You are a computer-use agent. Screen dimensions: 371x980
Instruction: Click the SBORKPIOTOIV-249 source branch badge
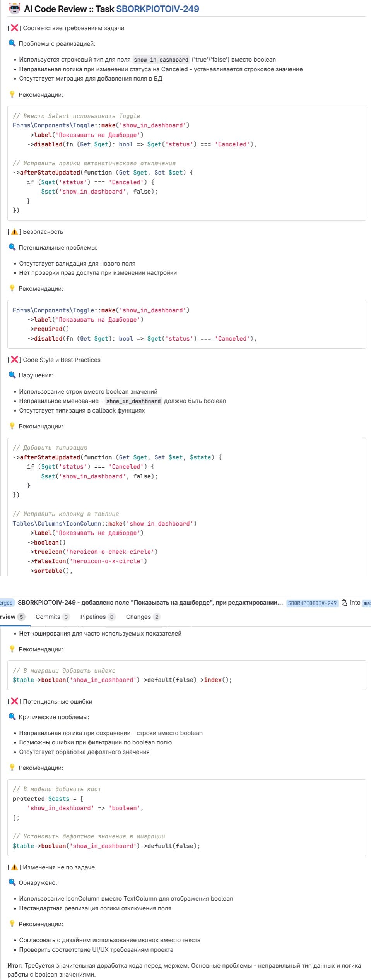(x=312, y=603)
